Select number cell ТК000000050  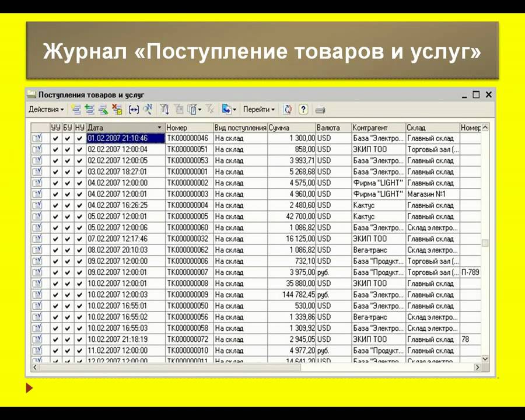pyautogui.click(x=190, y=306)
